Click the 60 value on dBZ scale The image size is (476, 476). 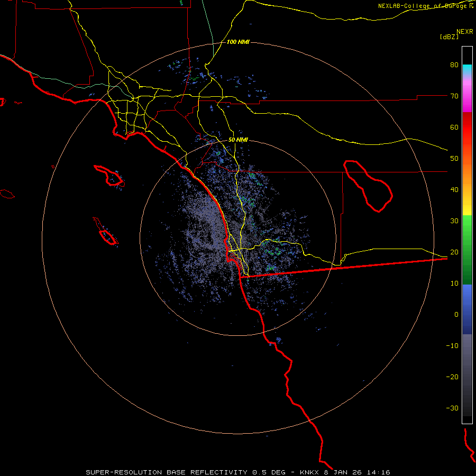(x=454, y=127)
